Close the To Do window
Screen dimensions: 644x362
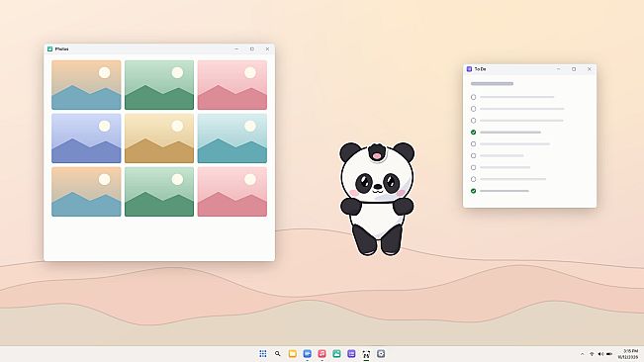click(590, 69)
